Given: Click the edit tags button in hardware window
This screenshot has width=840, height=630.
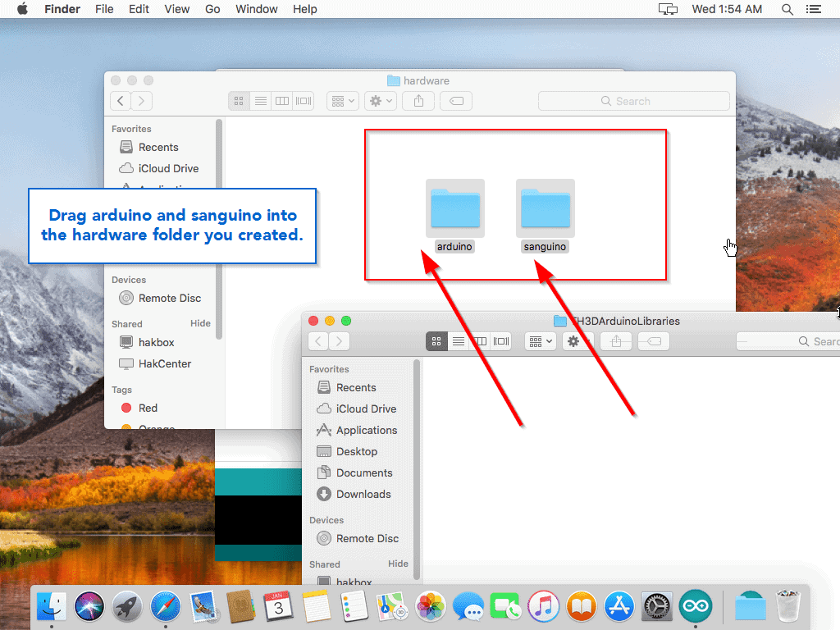Looking at the screenshot, I should (x=456, y=101).
